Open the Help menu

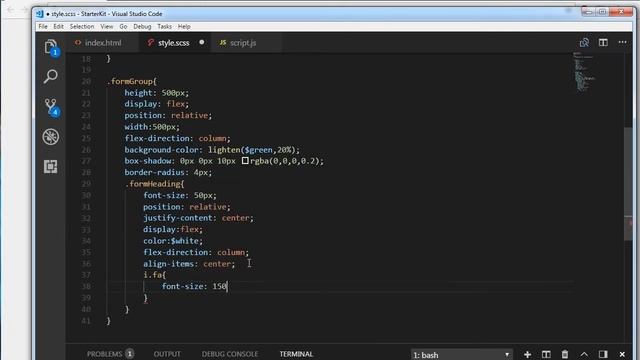click(x=184, y=27)
